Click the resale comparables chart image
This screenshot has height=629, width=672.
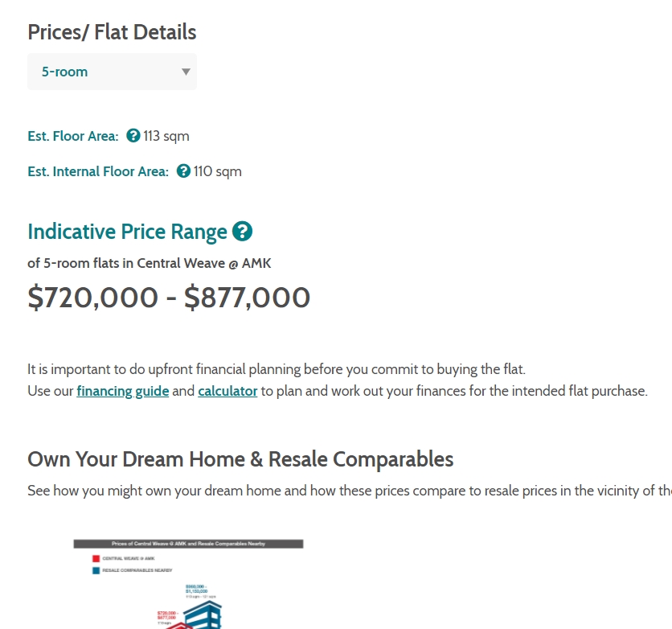tap(188, 587)
